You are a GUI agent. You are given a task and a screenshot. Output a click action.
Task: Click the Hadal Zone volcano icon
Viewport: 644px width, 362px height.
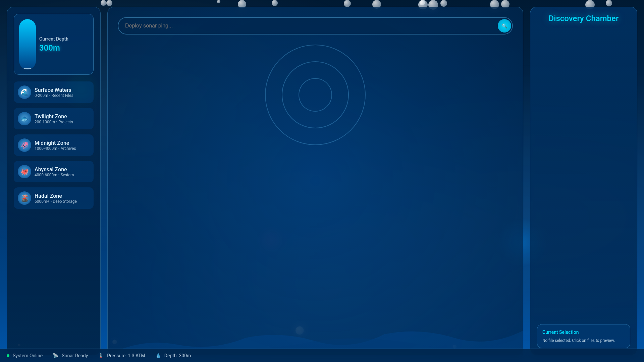tap(24, 198)
